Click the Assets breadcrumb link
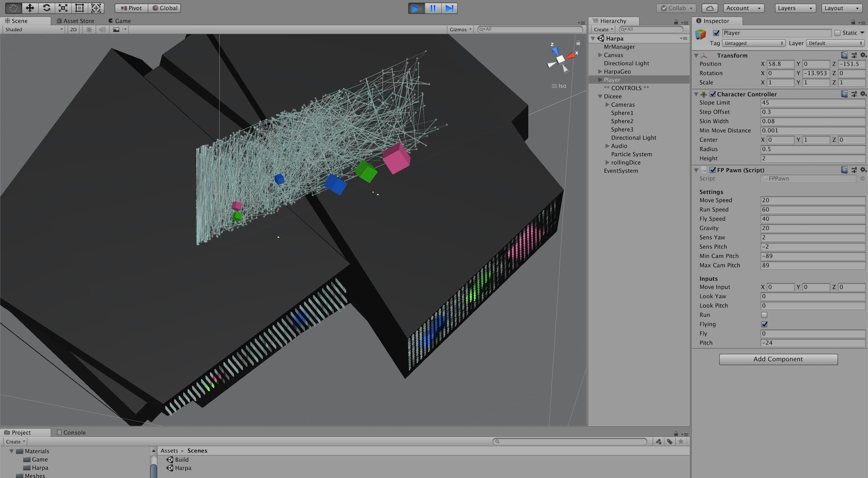 click(169, 451)
